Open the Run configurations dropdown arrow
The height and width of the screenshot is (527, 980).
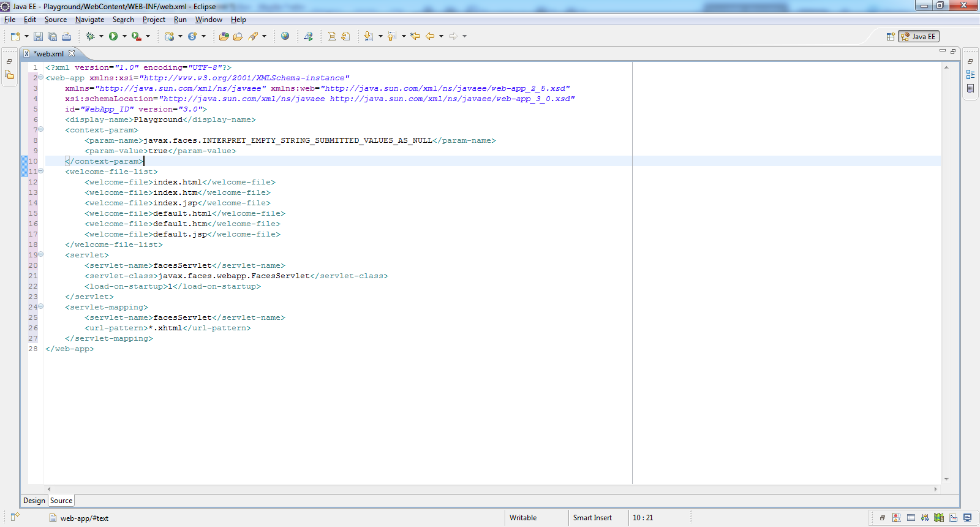(x=124, y=36)
